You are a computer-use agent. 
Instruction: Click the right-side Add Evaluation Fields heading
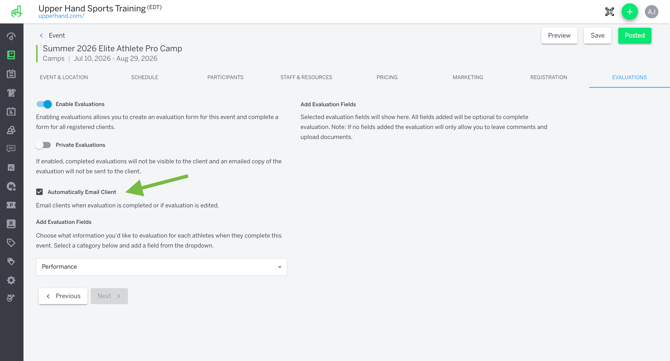coord(328,104)
